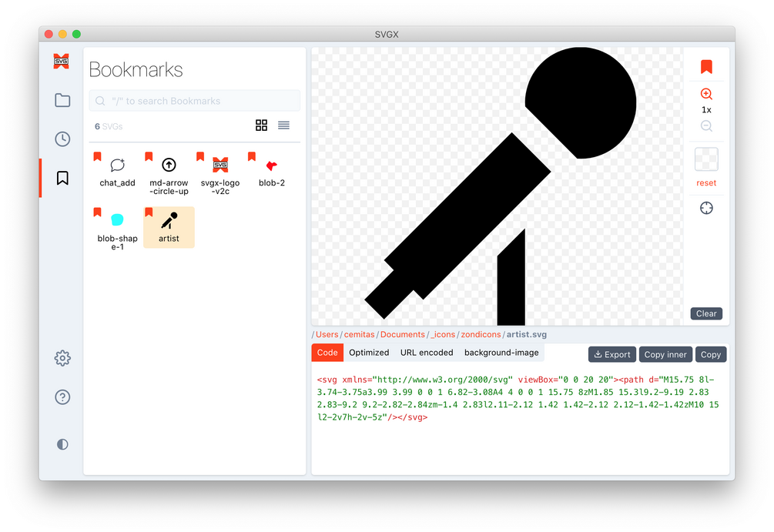Switch to grid view layout

261,125
